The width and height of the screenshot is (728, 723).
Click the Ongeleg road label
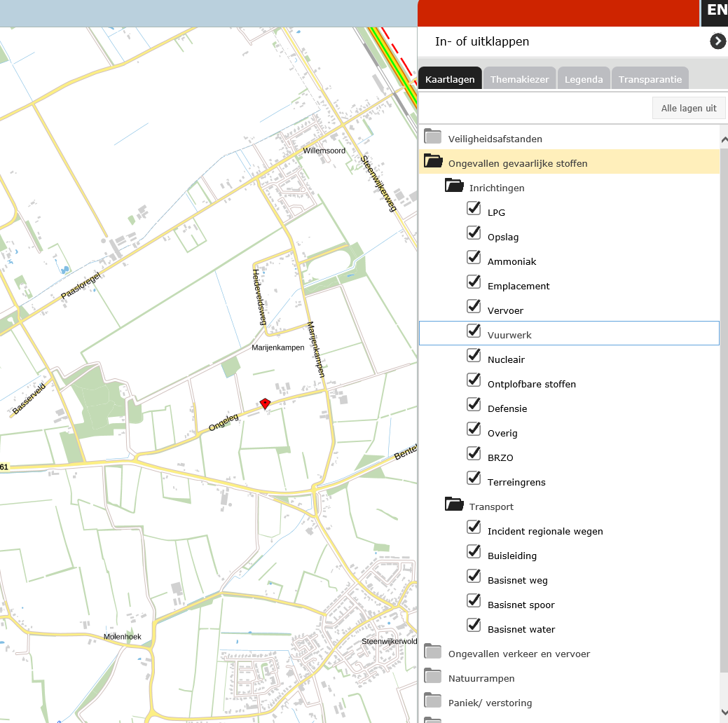pyautogui.click(x=224, y=422)
